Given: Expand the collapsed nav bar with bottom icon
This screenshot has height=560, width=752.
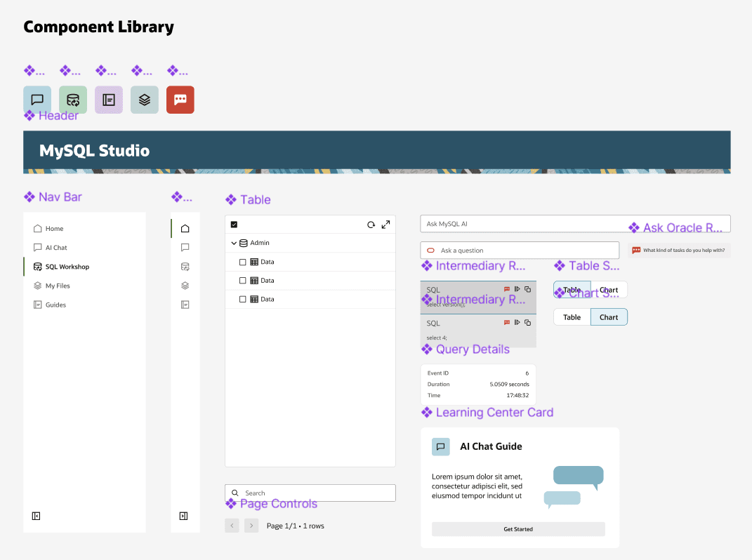Looking at the screenshot, I should click(x=184, y=516).
